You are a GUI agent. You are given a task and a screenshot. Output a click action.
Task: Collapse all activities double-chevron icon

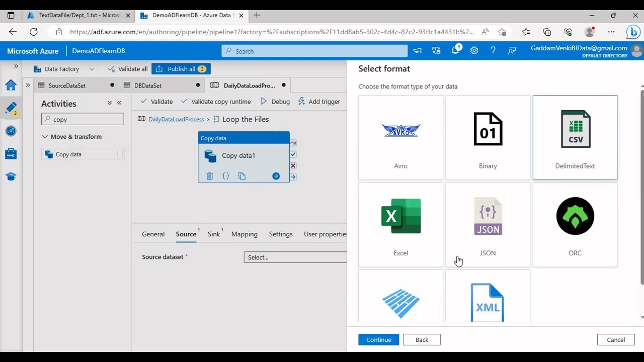point(110,103)
